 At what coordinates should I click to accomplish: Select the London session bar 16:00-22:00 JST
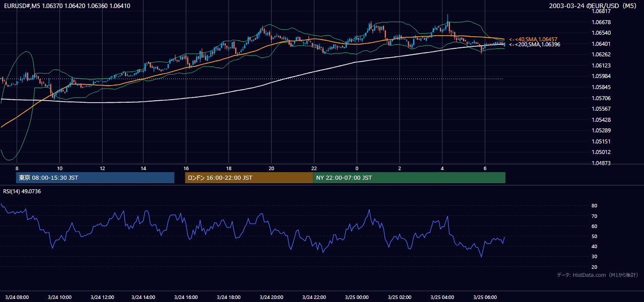pyautogui.click(x=249, y=178)
